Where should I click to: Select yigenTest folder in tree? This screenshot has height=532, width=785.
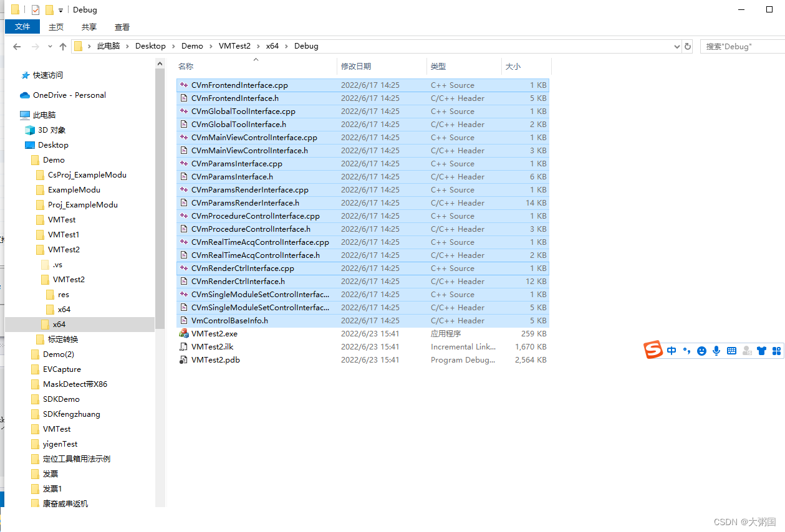point(60,444)
